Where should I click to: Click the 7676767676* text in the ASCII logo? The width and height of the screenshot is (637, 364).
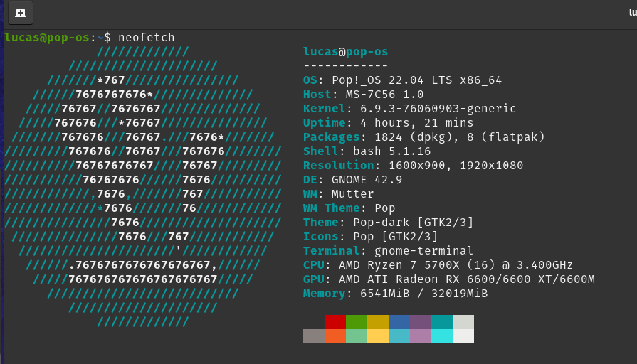pos(114,95)
